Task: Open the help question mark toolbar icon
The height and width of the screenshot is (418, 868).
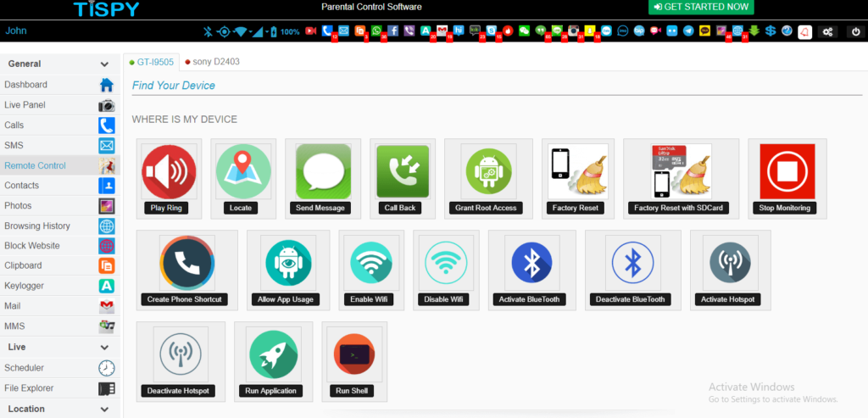Action: coord(787,31)
